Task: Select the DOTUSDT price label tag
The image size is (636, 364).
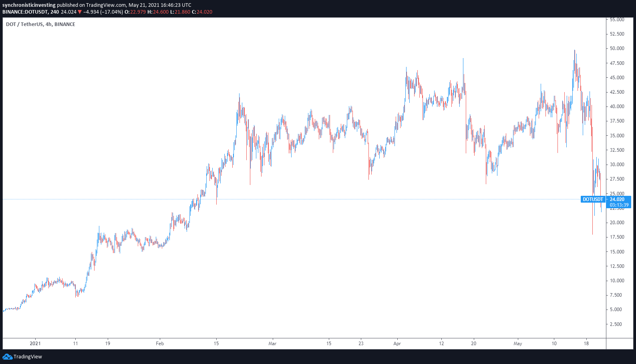Action: pyautogui.click(x=593, y=199)
